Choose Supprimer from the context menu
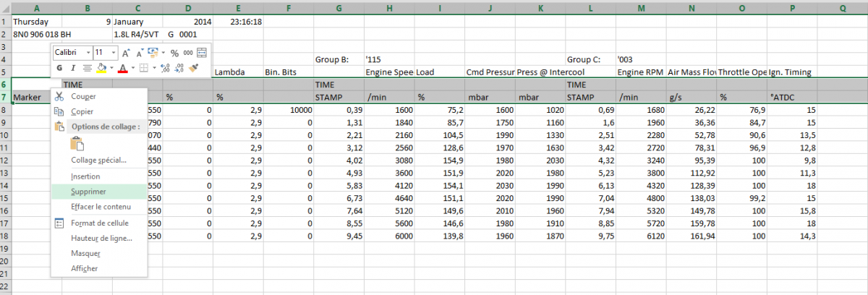The width and height of the screenshot is (868, 295). (89, 192)
